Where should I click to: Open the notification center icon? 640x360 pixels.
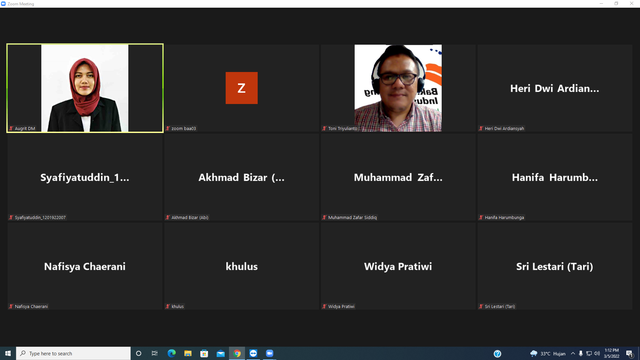pyautogui.click(x=630, y=353)
